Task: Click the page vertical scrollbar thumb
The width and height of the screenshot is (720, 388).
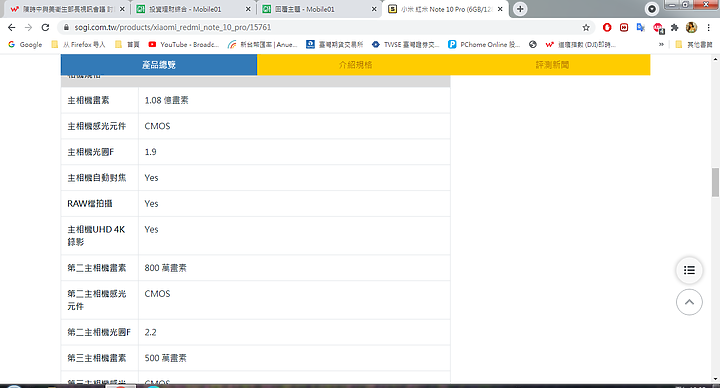Action: coord(715,182)
